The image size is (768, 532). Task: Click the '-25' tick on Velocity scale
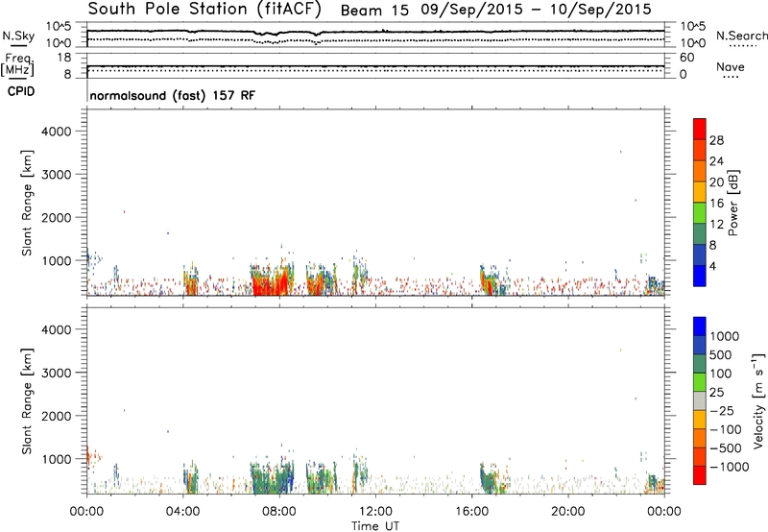[x=722, y=410]
